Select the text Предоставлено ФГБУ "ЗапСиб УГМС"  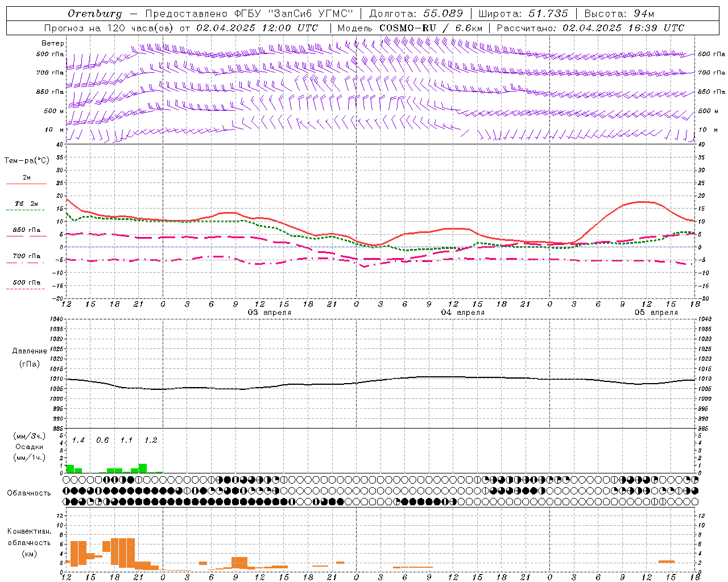tap(249, 14)
